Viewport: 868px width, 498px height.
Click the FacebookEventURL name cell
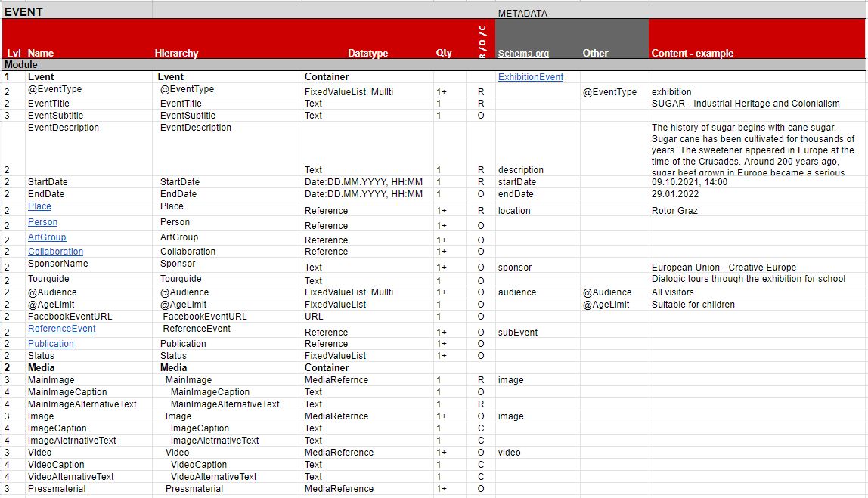[64, 316]
